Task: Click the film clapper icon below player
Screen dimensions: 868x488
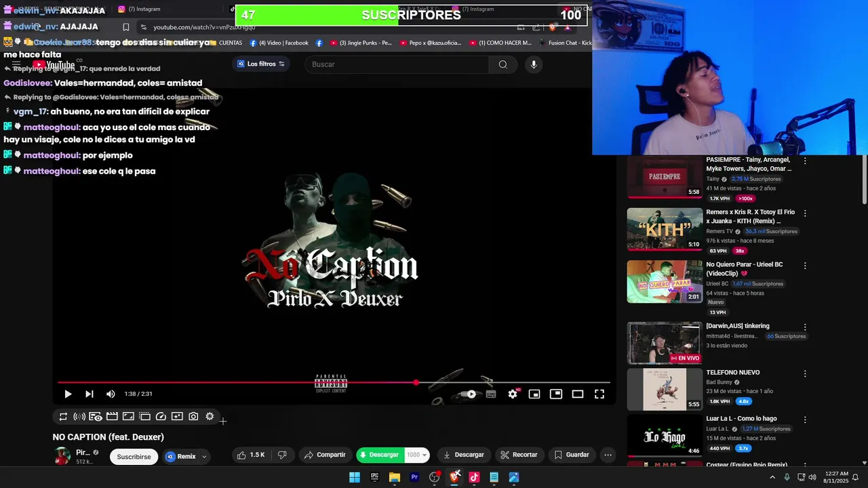Action: [x=112, y=417]
